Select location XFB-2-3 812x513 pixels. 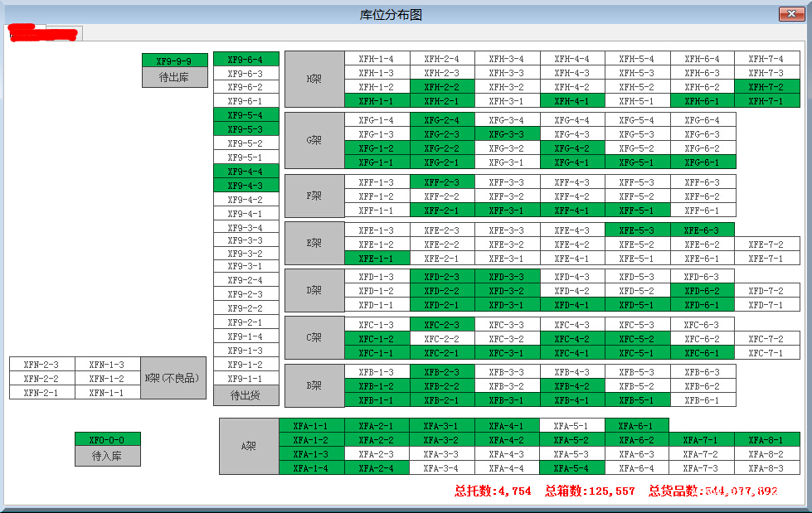point(442,371)
